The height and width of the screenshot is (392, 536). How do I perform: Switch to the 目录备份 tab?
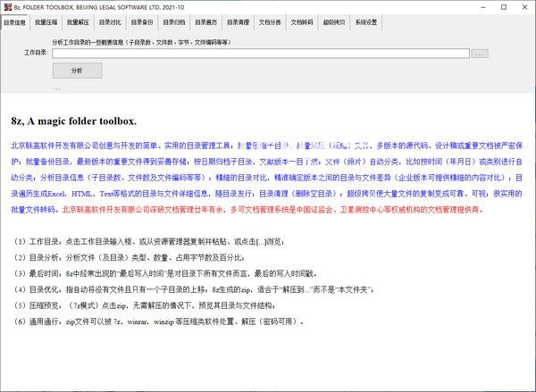point(142,22)
